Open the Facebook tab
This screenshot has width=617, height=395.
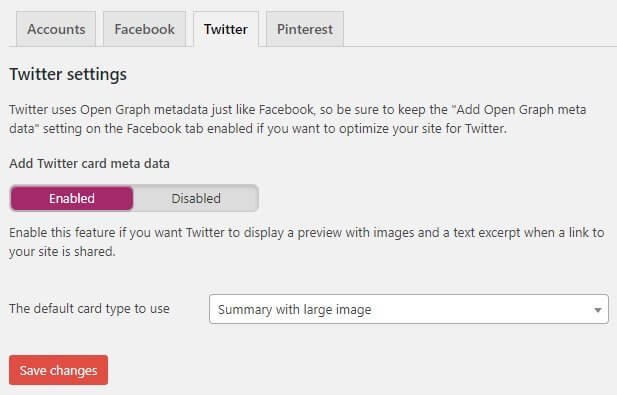click(144, 29)
